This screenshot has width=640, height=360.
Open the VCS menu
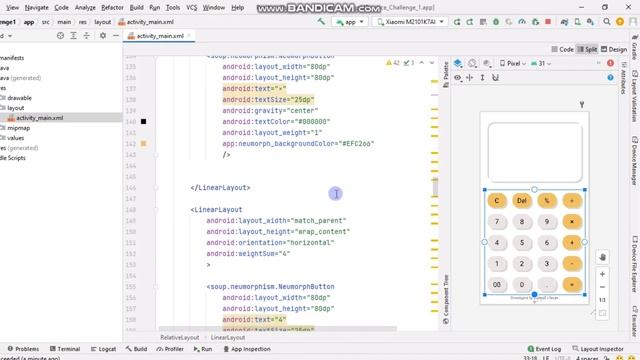click(x=191, y=7)
